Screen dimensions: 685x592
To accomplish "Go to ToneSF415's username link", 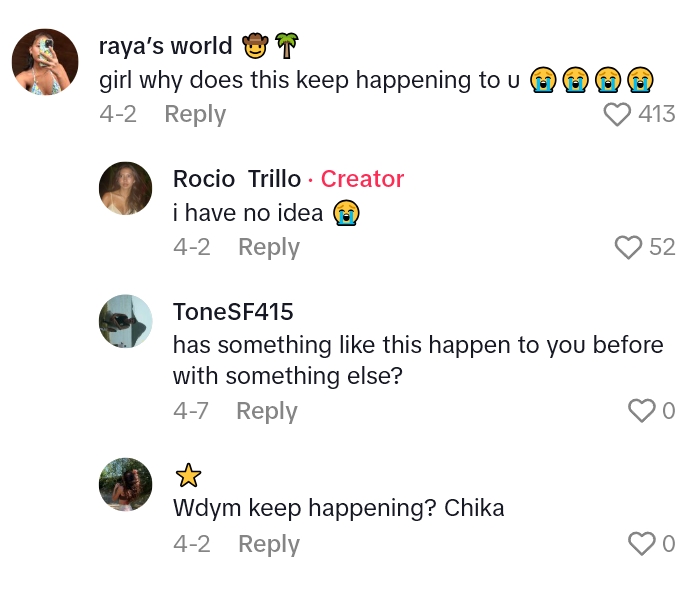I will 233,312.
